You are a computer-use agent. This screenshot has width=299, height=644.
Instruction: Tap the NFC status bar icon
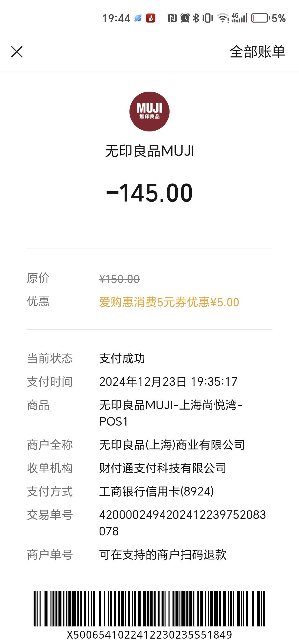(172, 18)
